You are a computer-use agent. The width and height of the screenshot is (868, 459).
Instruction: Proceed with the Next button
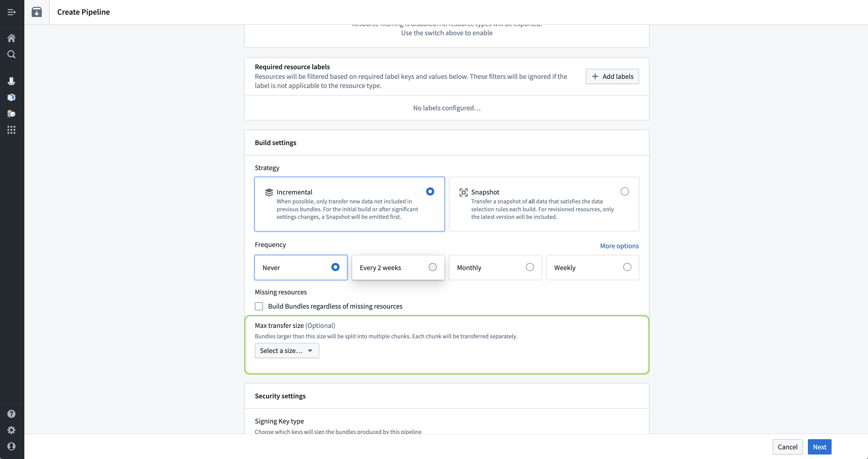click(x=819, y=447)
